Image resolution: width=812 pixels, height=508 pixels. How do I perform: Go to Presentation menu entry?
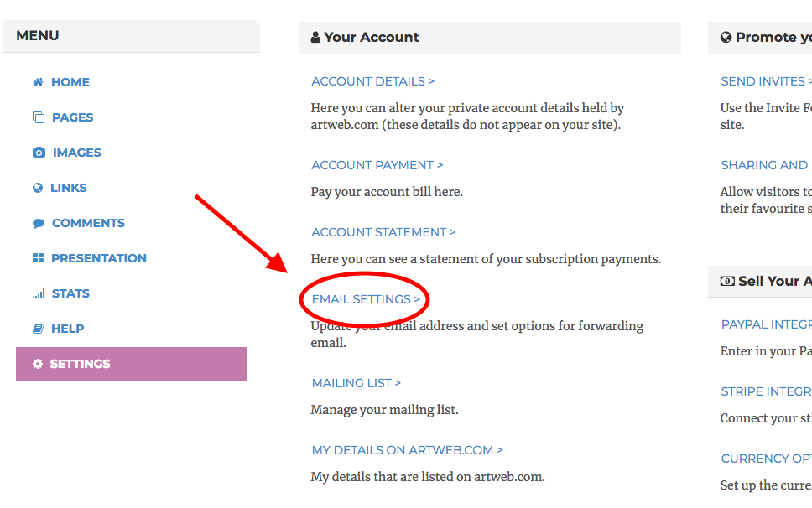click(x=98, y=258)
